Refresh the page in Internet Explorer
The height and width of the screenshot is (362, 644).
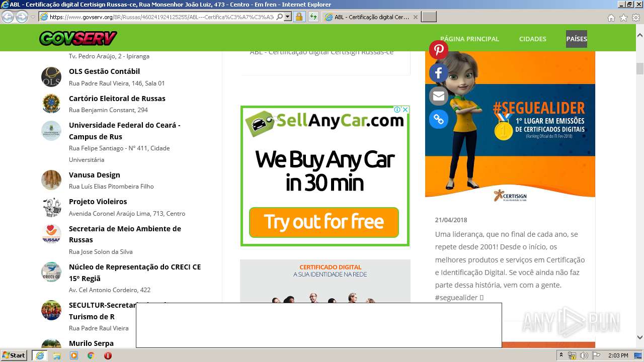click(x=313, y=17)
